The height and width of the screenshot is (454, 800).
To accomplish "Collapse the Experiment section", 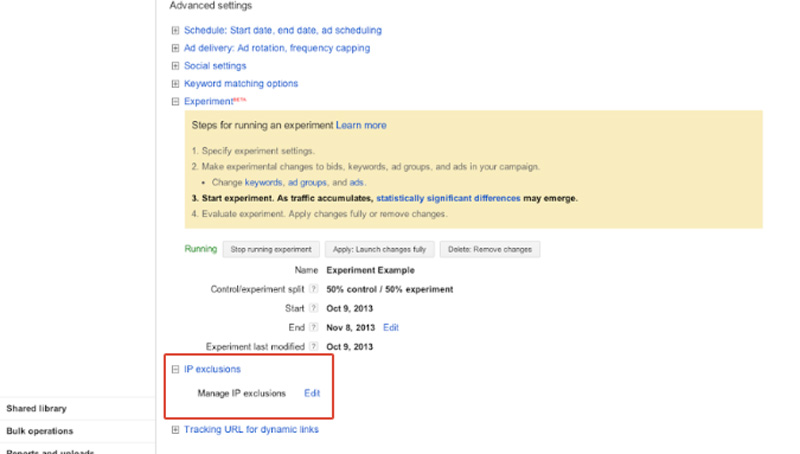I will click(176, 102).
